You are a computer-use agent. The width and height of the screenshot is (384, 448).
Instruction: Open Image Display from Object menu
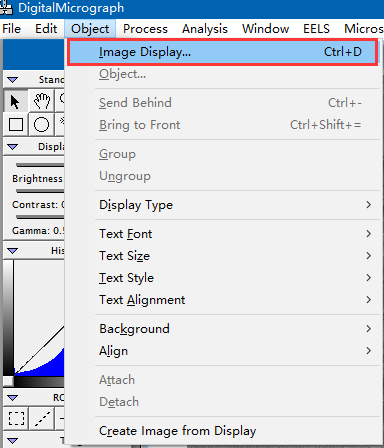pos(223,52)
